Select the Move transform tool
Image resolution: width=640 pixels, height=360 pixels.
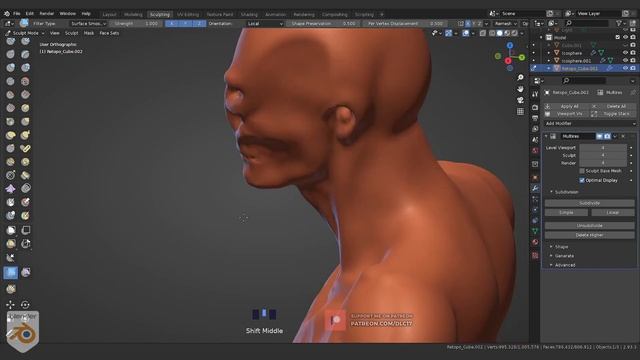coord(11,304)
